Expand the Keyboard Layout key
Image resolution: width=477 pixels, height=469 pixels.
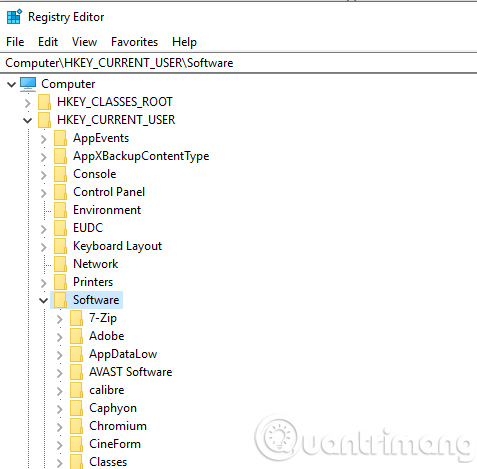(x=44, y=247)
